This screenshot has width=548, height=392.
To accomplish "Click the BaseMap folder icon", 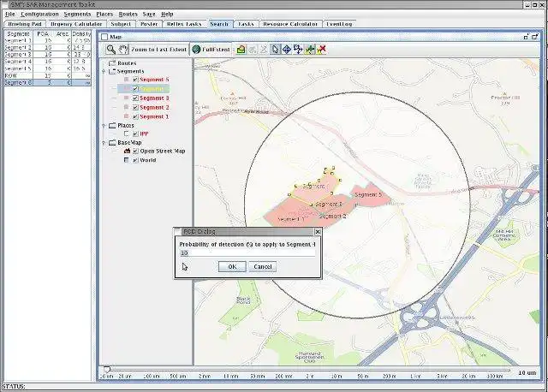I will coord(112,143).
